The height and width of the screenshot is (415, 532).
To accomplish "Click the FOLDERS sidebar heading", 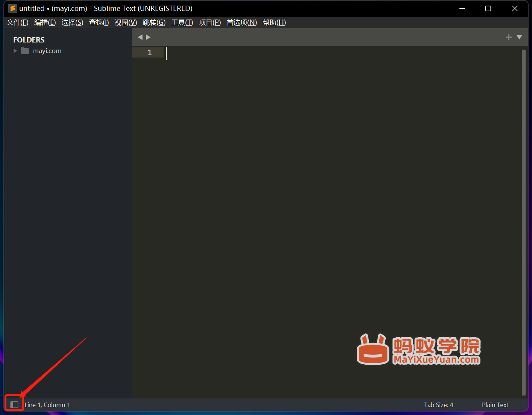I will pos(29,40).
